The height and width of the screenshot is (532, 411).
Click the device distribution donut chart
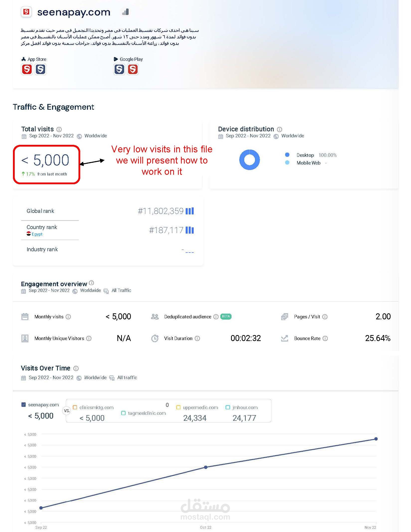click(249, 160)
